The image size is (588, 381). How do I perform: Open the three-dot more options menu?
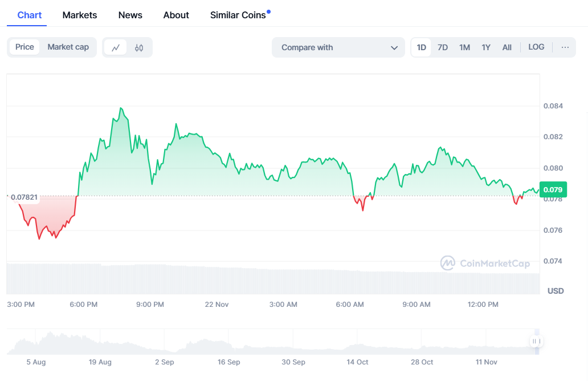click(565, 47)
